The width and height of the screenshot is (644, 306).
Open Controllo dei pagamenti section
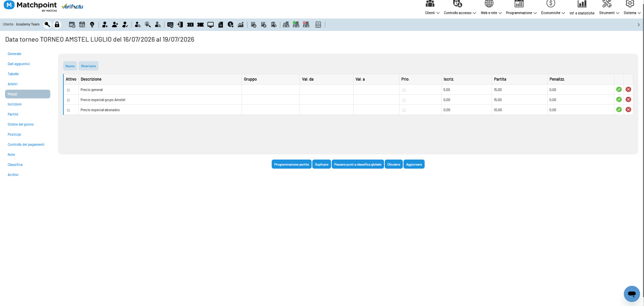tap(26, 144)
